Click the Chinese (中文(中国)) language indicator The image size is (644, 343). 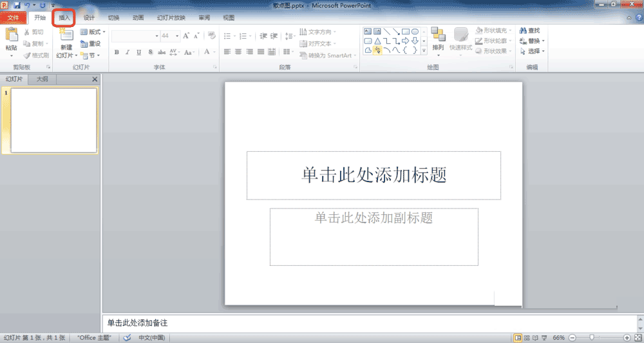pos(151,338)
